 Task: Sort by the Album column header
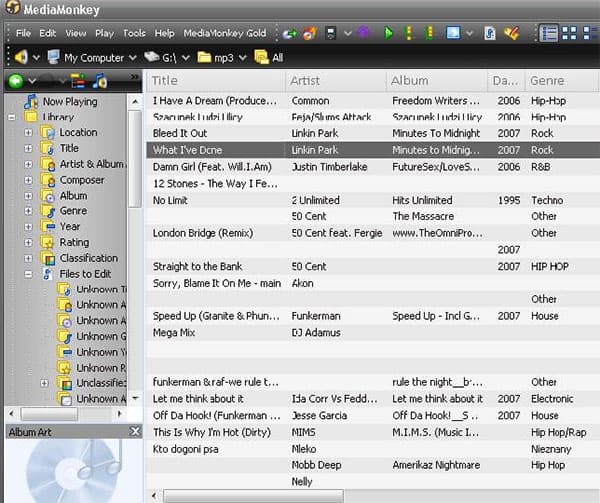pos(437,81)
